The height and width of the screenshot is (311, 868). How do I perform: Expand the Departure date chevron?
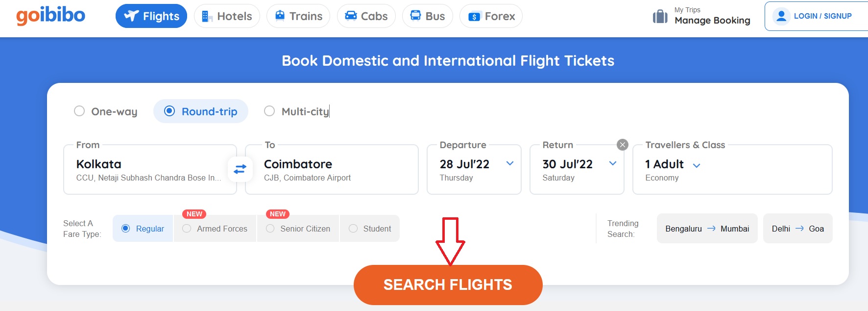(510, 163)
